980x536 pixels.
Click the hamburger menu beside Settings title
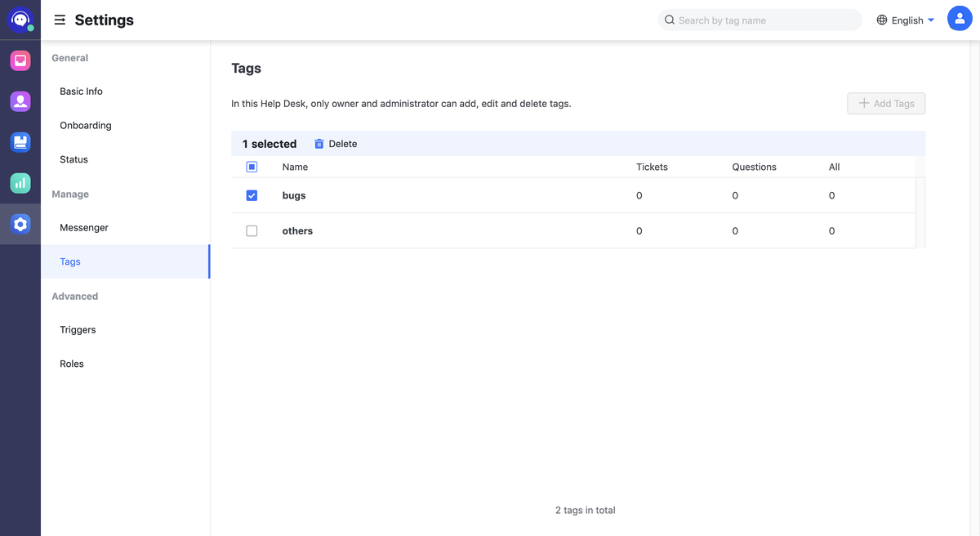tap(60, 19)
